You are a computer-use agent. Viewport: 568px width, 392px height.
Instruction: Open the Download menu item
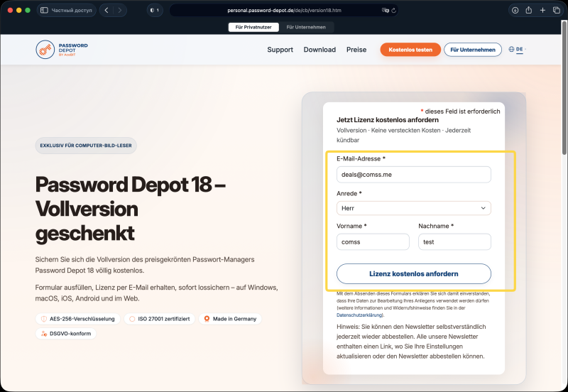click(x=319, y=50)
